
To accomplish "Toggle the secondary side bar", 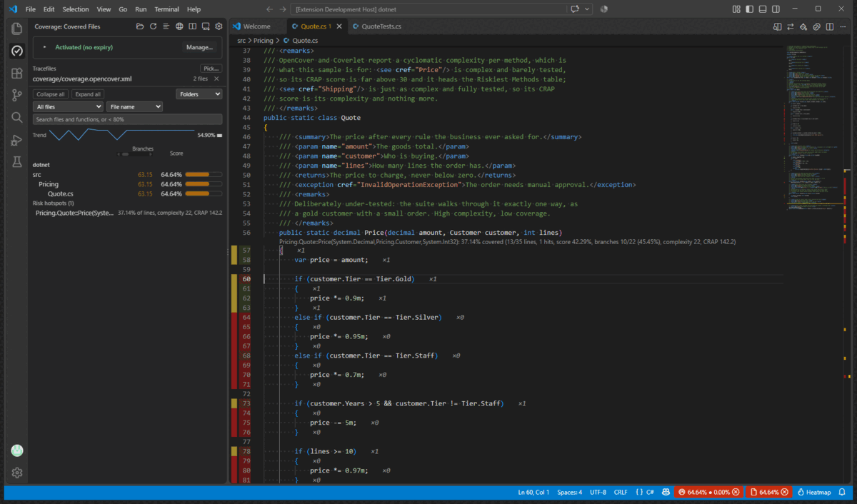I will (776, 9).
